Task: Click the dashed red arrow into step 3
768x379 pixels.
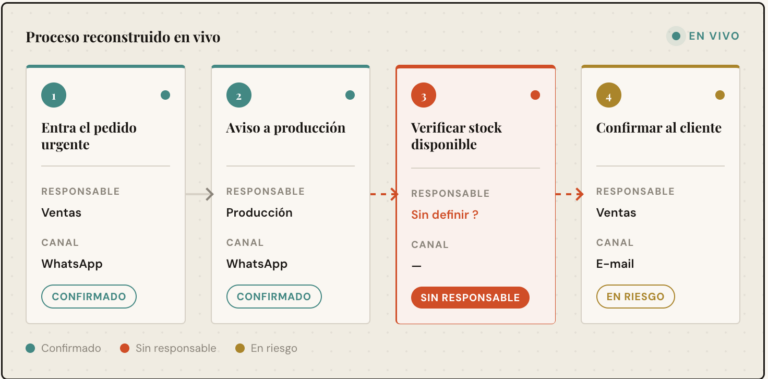Action: tap(384, 194)
